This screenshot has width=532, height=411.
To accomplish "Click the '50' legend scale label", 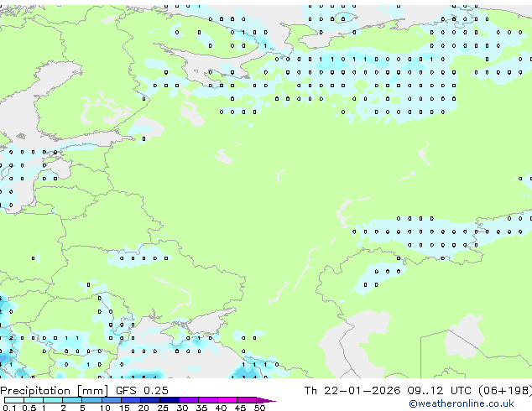I will click(x=259, y=408).
